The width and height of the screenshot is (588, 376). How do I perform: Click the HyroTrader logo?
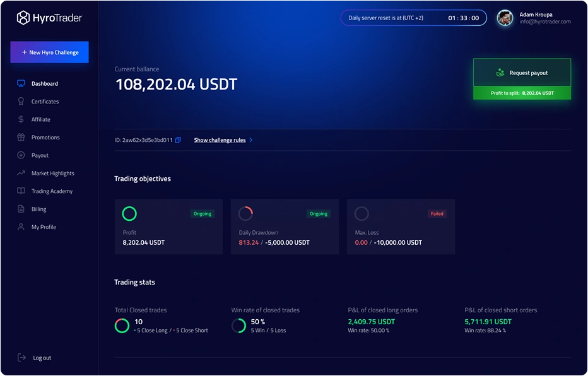click(x=50, y=18)
